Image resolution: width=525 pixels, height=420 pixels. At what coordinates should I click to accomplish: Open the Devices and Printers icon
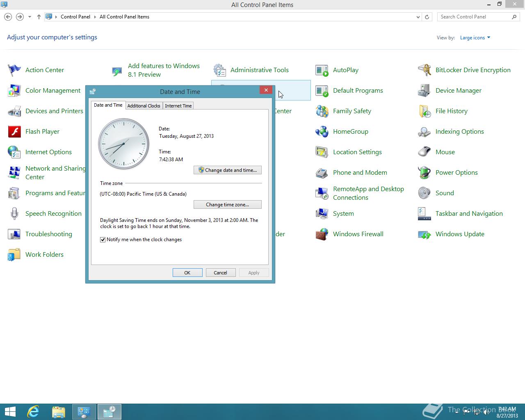tap(14, 111)
